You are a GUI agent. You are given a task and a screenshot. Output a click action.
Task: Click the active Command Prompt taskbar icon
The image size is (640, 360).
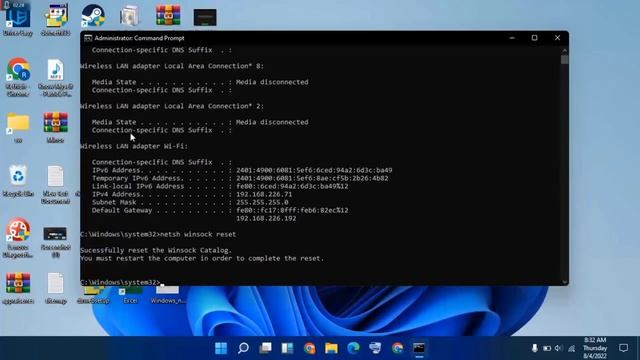(x=419, y=348)
